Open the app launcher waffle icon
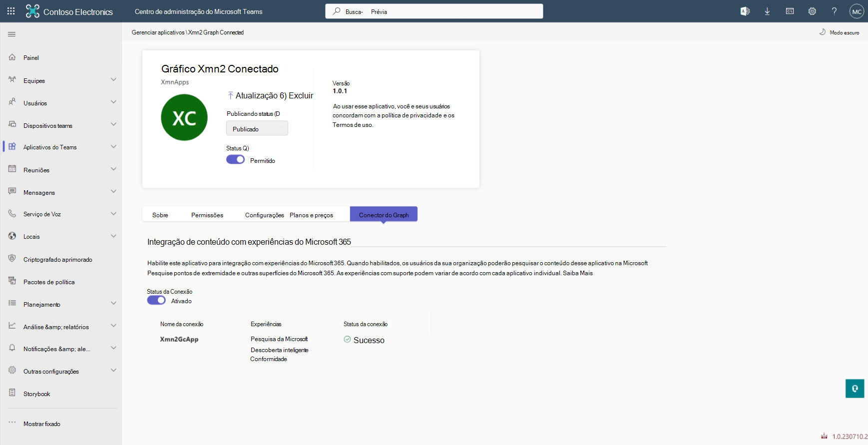 11,11
